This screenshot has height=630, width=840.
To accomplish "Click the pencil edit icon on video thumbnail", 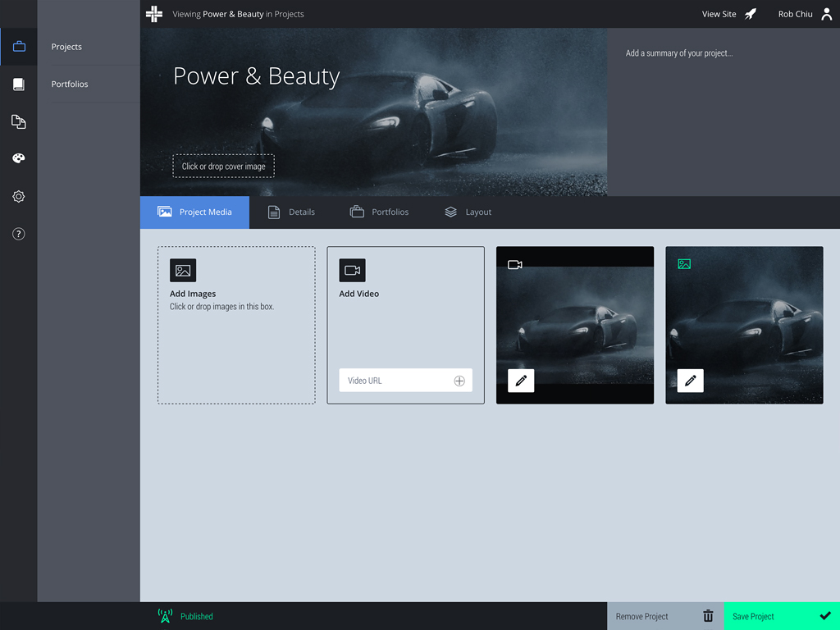I will point(521,381).
